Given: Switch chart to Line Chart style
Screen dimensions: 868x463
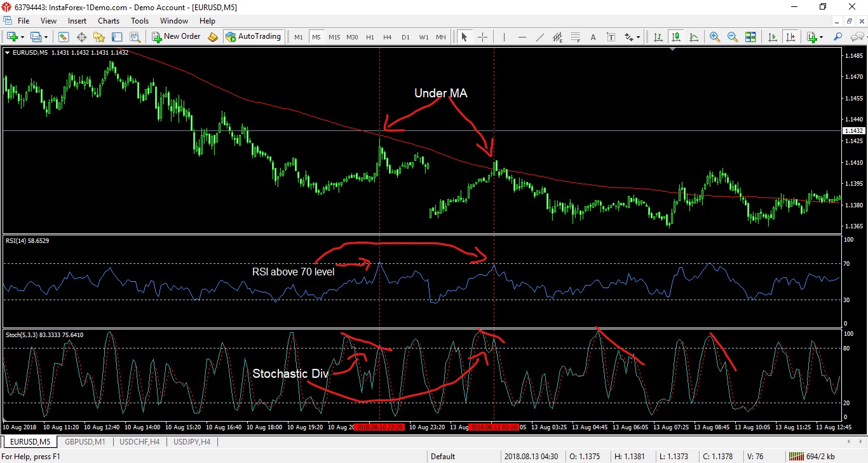Looking at the screenshot, I should tap(694, 37).
